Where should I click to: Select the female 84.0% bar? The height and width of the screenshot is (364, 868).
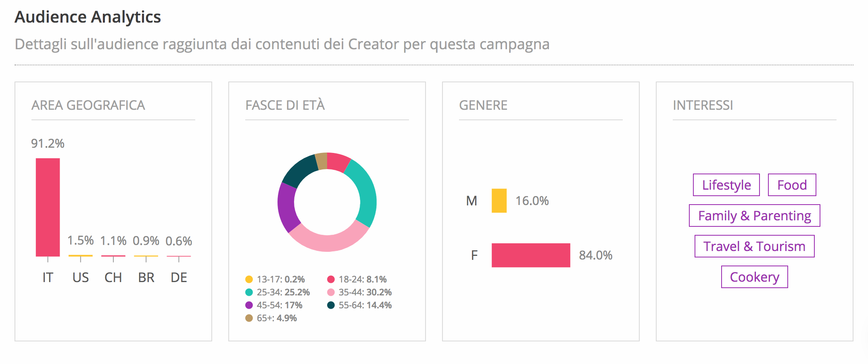coord(530,255)
